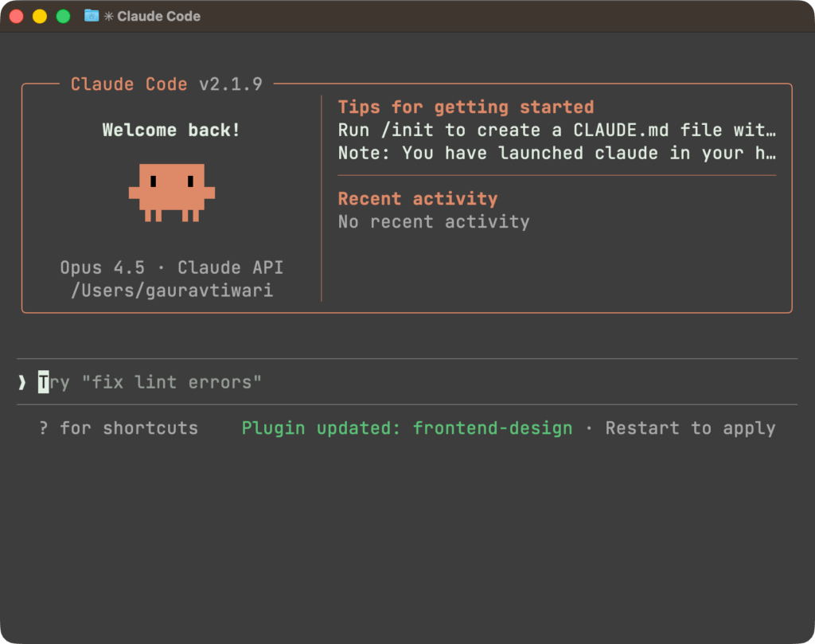The width and height of the screenshot is (815, 644).
Task: Click the Claude pixel mascot icon
Action: click(172, 192)
